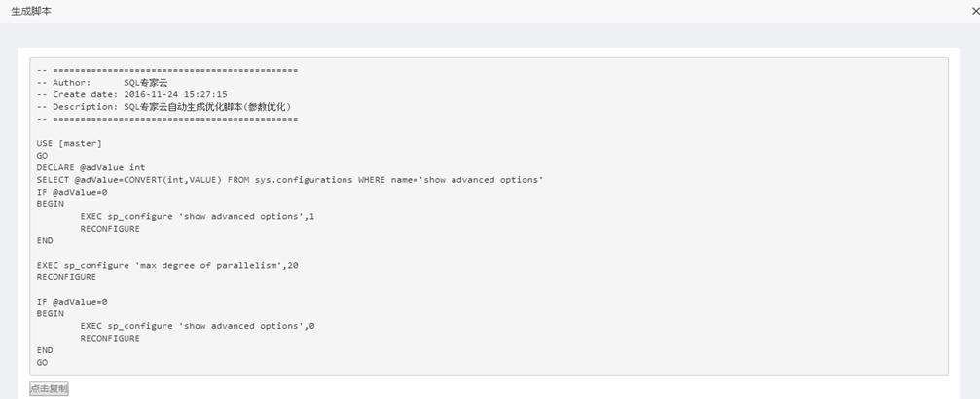980x399 pixels.
Task: Click the last END keyword
Action: click(45, 350)
